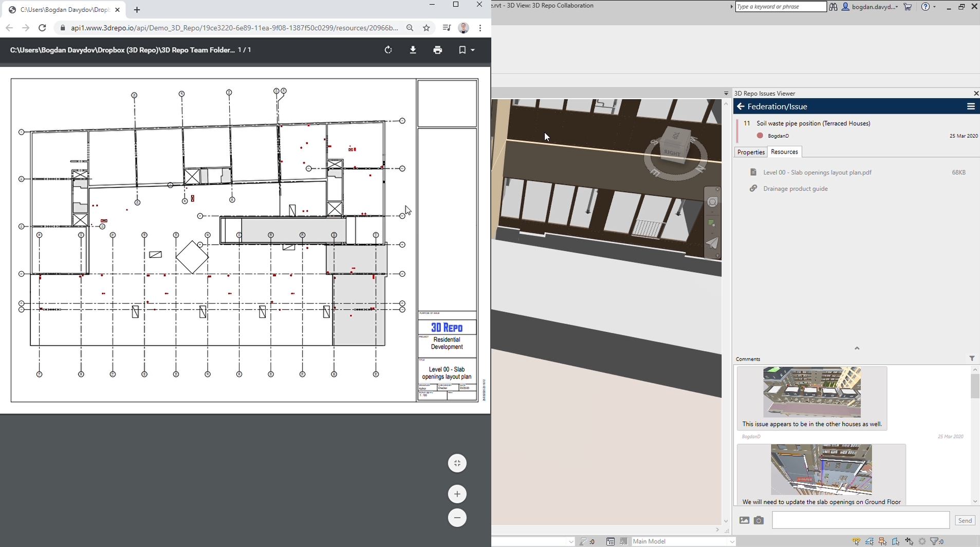This screenshot has height=547, width=980.
Task: Filter the comments list
Action: (972, 359)
